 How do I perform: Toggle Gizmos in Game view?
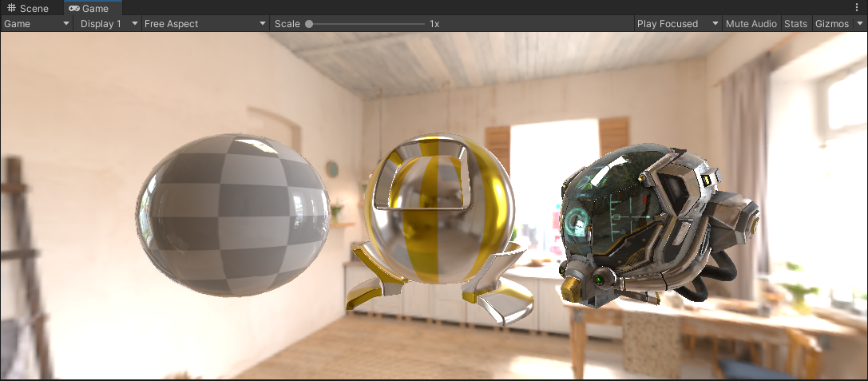832,24
